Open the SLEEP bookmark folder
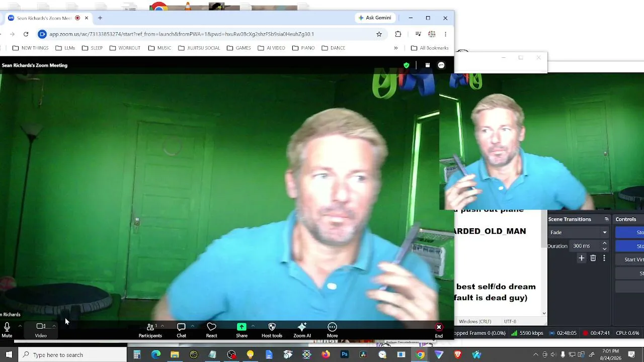The image size is (644, 362). (92, 48)
